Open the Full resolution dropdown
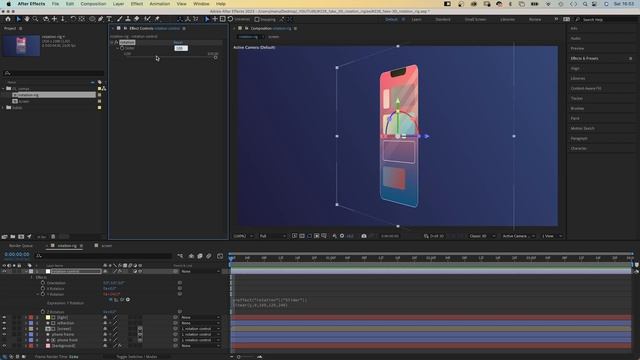Viewport: 640px width, 360px height. [273, 236]
